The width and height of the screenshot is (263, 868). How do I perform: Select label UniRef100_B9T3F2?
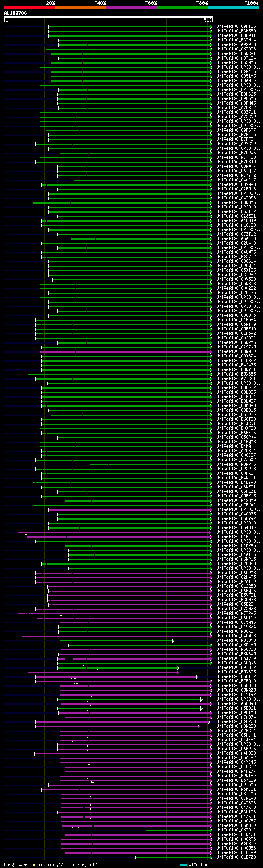[236, 667]
